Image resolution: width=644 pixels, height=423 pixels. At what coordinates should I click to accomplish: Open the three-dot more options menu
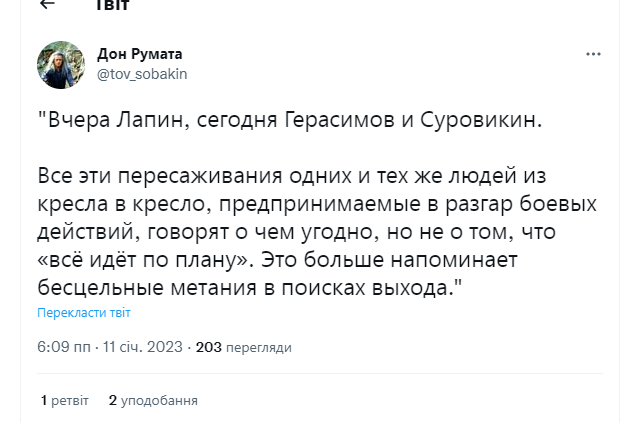[593, 53]
